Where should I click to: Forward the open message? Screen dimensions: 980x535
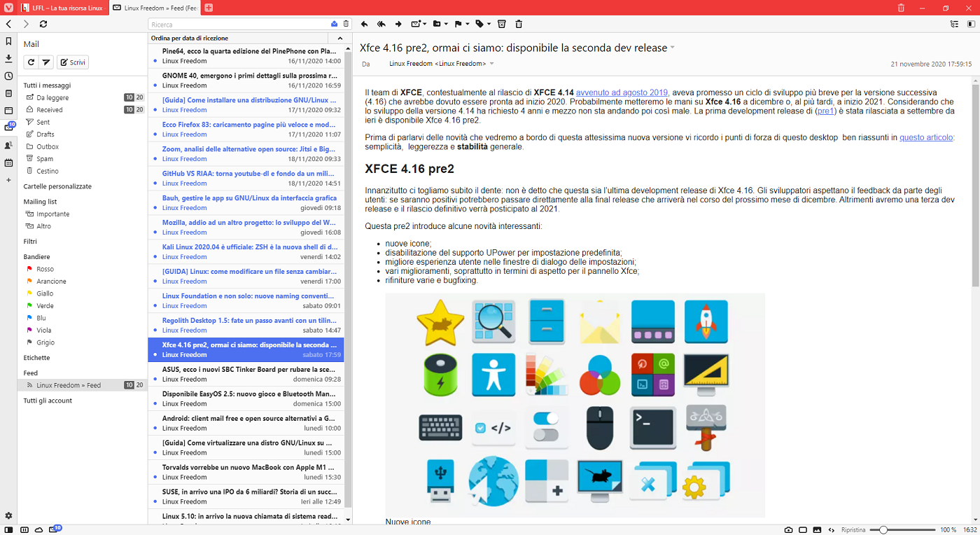398,24
